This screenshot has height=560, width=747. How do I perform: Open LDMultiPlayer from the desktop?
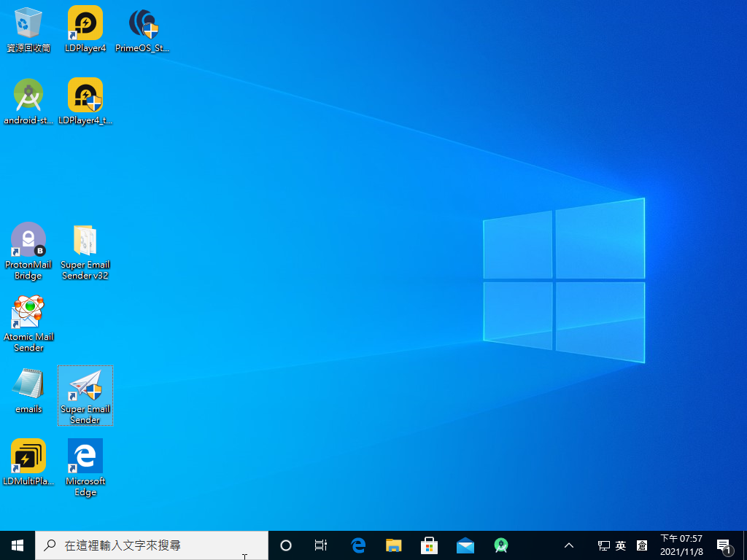[x=28, y=456]
